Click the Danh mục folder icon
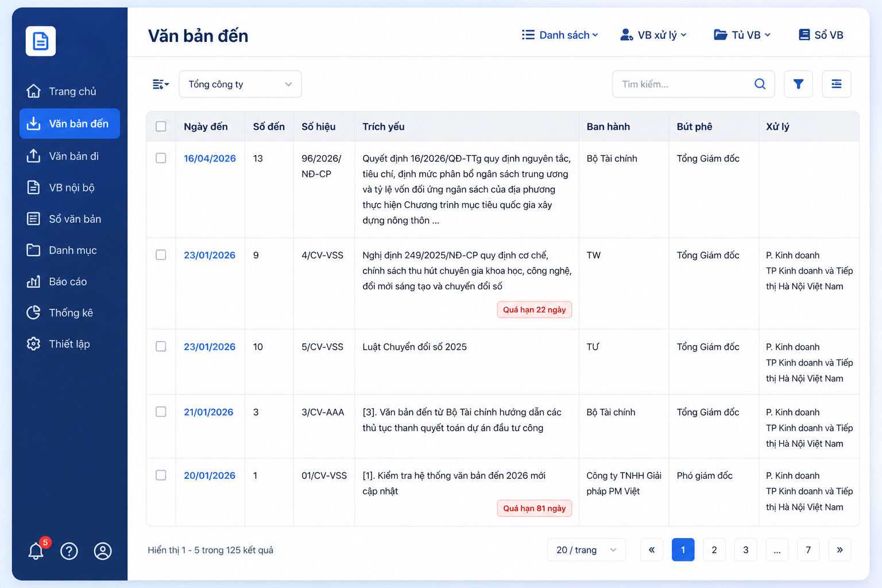The image size is (882, 588). [x=34, y=250]
